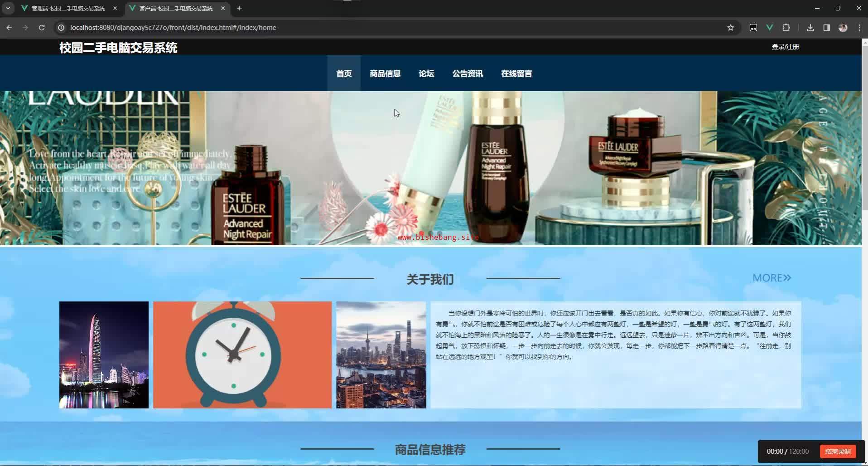Reload the current page
The width and height of the screenshot is (868, 466).
pyautogui.click(x=42, y=28)
